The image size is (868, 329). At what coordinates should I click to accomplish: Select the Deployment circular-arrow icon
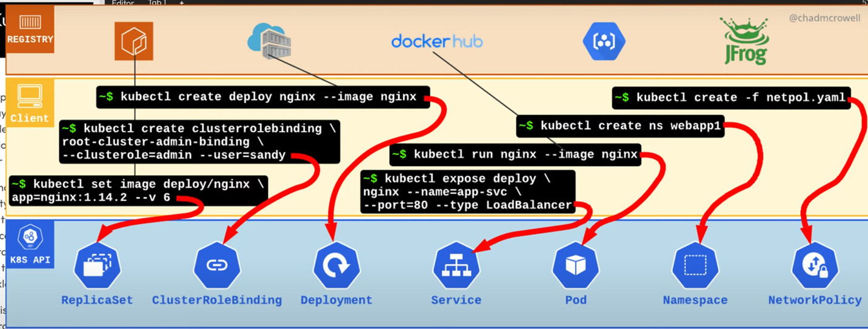click(336, 265)
